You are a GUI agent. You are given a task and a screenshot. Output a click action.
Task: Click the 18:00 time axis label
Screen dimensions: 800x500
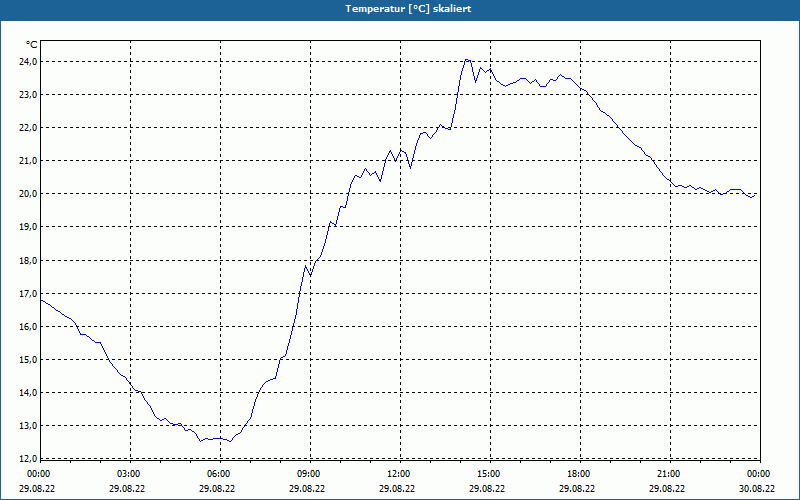578,474
